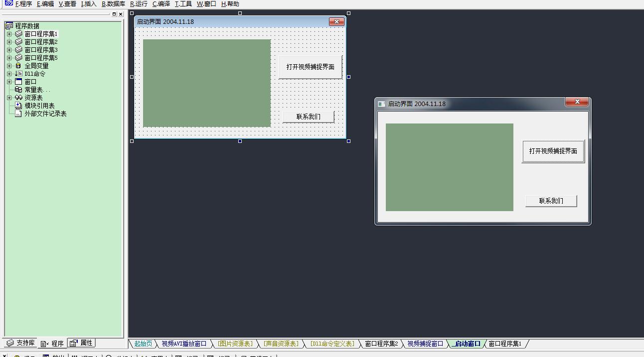Screen dimensions: 644x357
Task: Switch to the [图片资源表] tab
Action: click(x=235, y=344)
